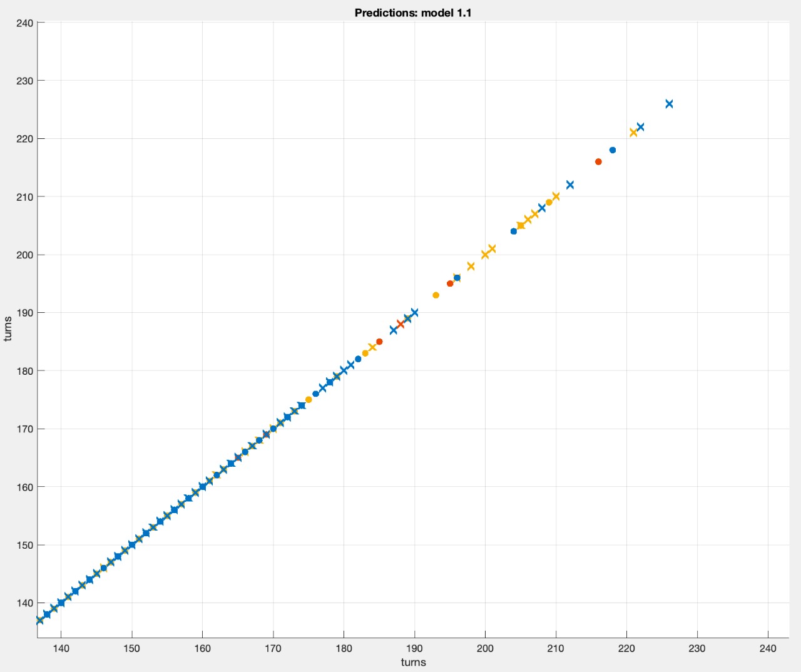Select the rotated y-axis label "turns"

tap(8, 329)
